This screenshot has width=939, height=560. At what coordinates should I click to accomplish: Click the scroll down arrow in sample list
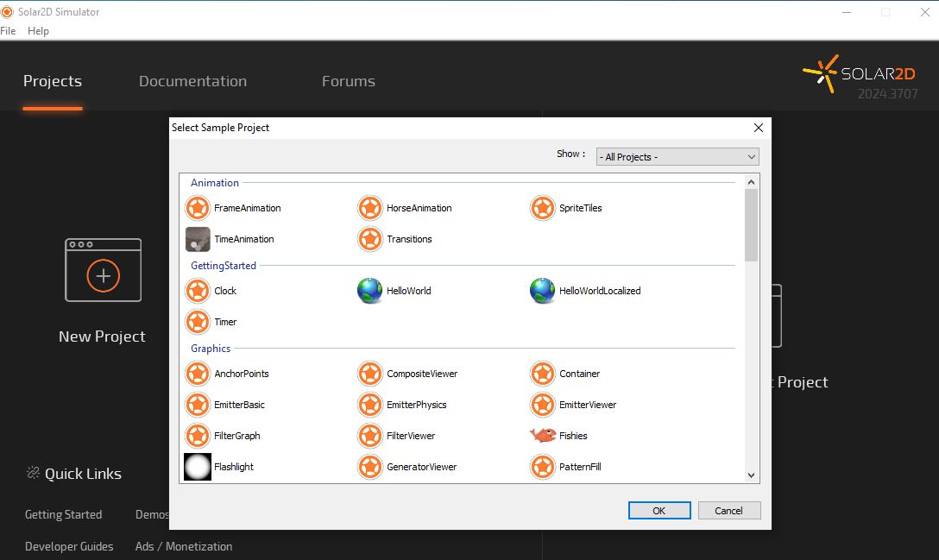click(751, 475)
